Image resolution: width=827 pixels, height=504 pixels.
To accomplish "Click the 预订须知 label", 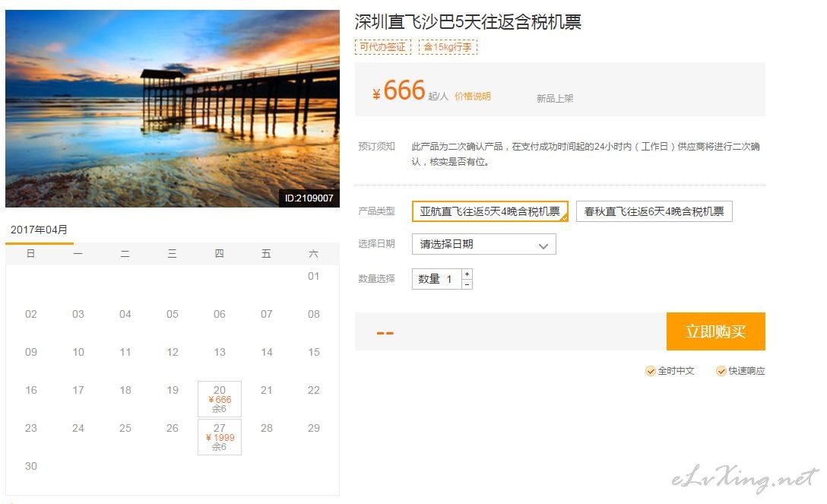I will pos(376,147).
